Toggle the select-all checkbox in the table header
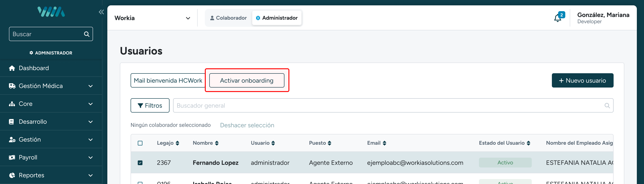Viewport: 644px width, 184px height. tap(140, 143)
